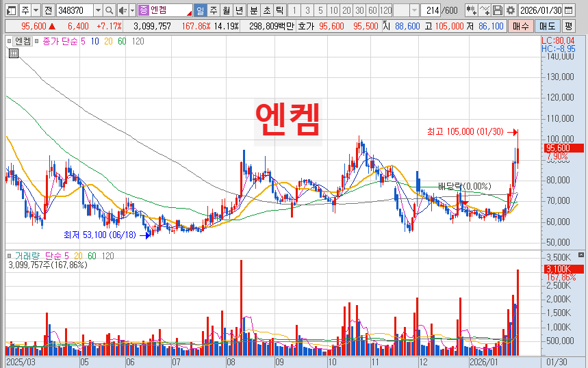Toggle the small square before 엔켐 legend

pos(10,41)
